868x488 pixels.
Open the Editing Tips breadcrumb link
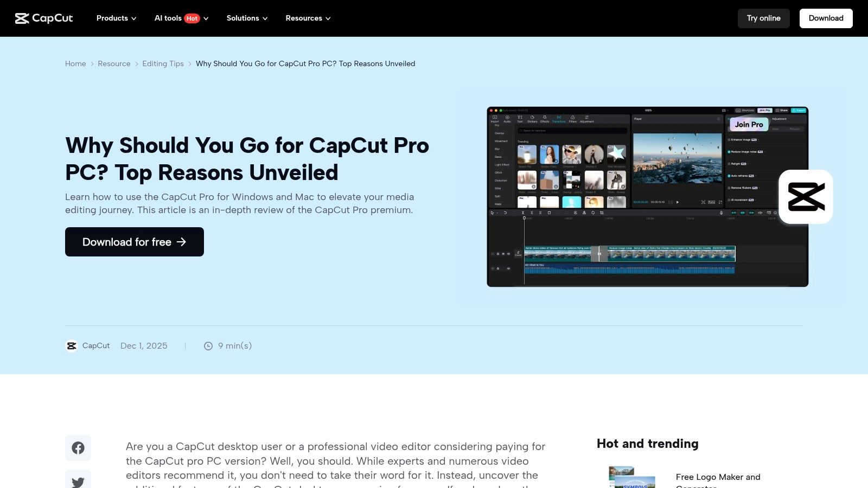point(163,63)
